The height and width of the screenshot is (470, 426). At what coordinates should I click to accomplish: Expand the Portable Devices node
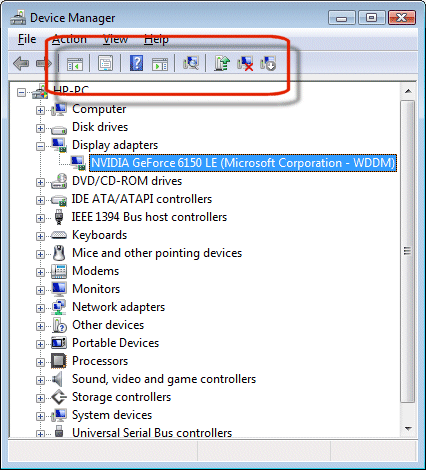(x=40, y=344)
